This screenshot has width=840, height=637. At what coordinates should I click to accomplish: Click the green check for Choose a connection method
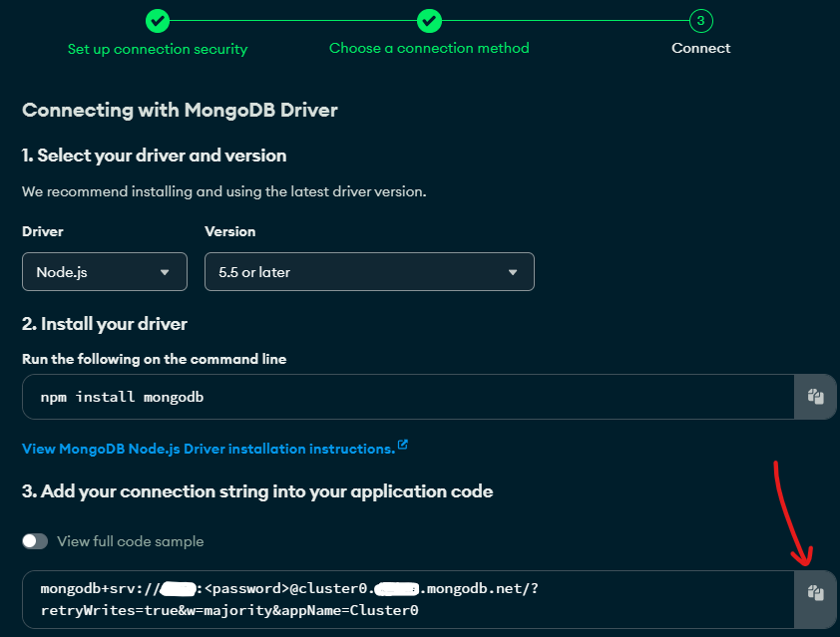point(429,21)
